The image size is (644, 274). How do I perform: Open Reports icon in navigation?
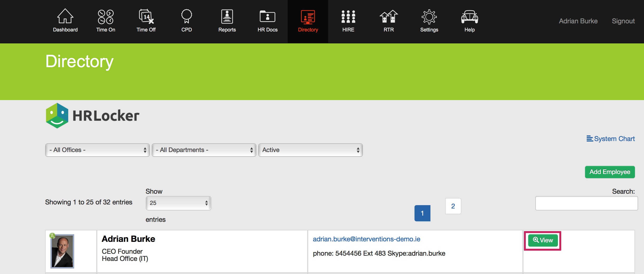click(227, 16)
